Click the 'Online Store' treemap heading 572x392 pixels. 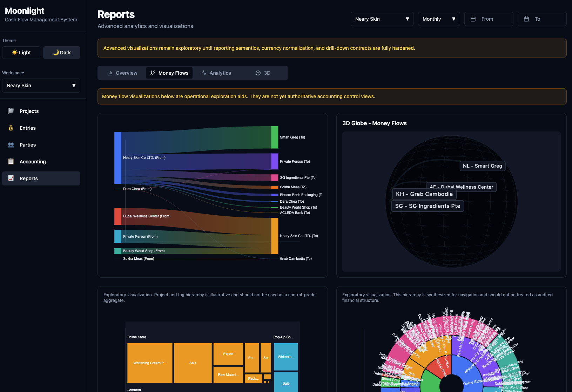click(136, 337)
